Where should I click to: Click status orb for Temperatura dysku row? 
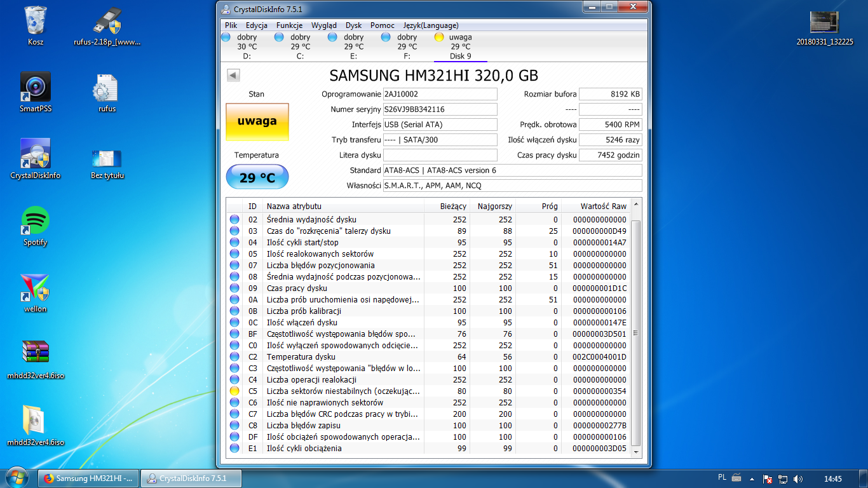pyautogui.click(x=234, y=357)
